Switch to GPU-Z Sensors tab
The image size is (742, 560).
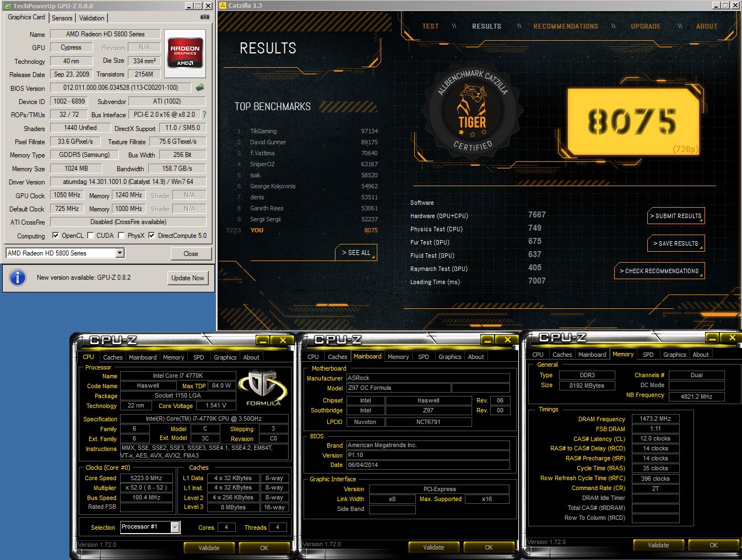click(x=62, y=18)
